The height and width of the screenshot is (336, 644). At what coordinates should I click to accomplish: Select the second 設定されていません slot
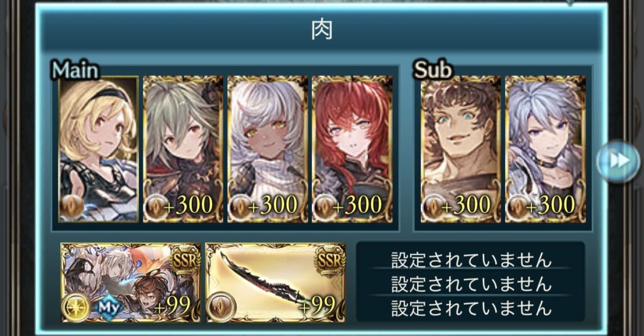coord(470,284)
